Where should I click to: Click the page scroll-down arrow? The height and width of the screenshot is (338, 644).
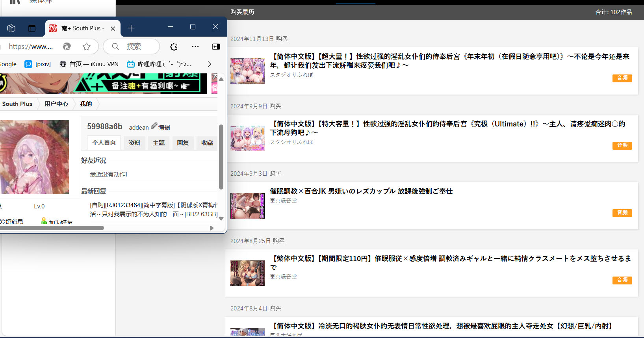(221, 219)
